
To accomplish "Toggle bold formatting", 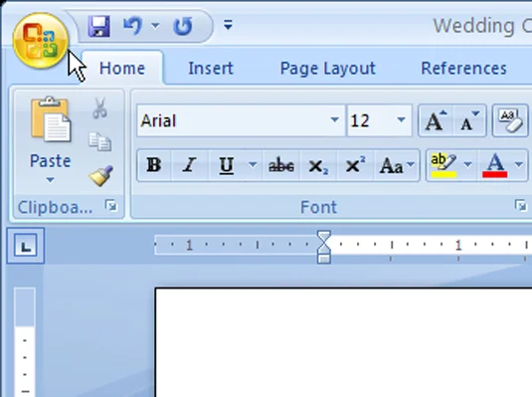I will click(154, 165).
